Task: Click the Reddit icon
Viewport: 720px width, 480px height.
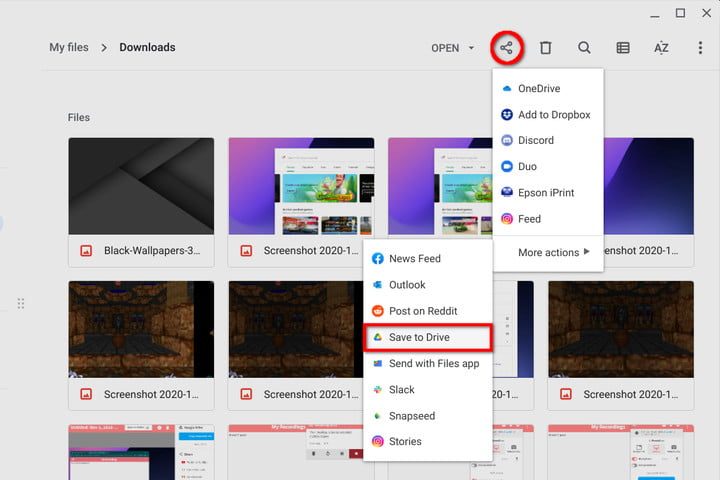Action: pos(377,311)
